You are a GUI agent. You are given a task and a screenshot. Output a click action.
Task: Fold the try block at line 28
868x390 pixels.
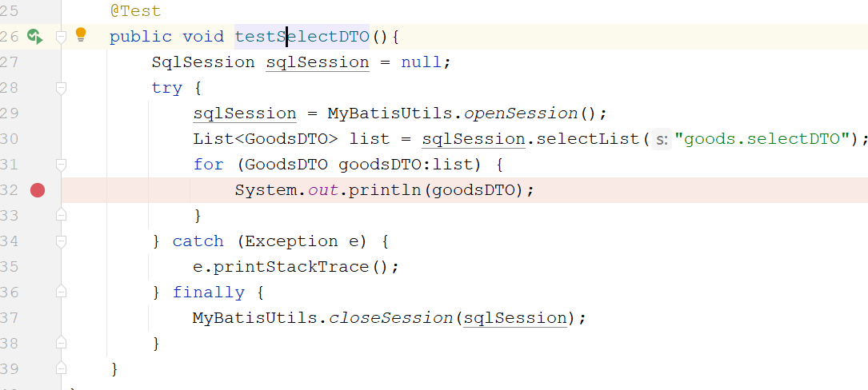tap(61, 88)
